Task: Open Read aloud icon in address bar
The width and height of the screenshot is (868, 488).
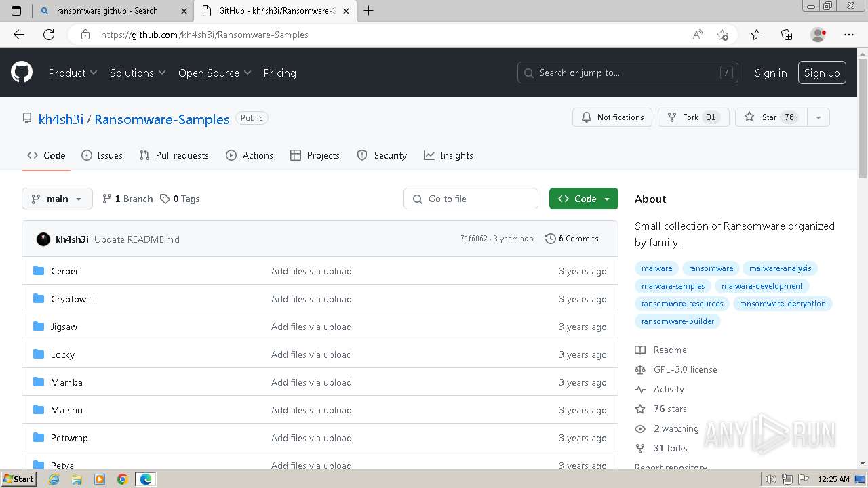Action: pos(698,35)
